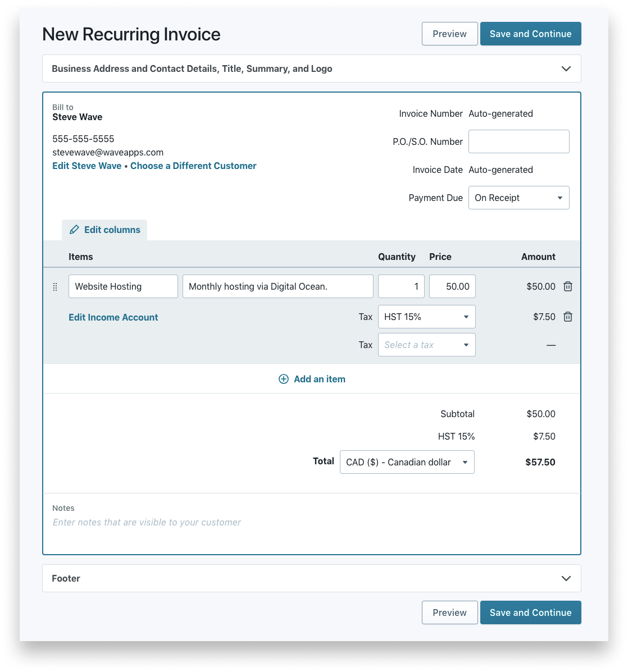628x672 pixels.
Task: Click the HST 15% summary label
Action: 456,436
